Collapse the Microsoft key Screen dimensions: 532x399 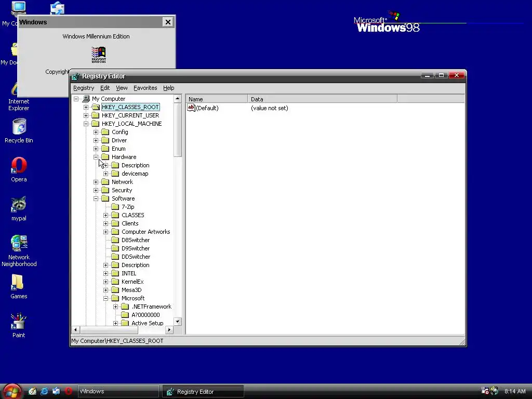coord(105,298)
